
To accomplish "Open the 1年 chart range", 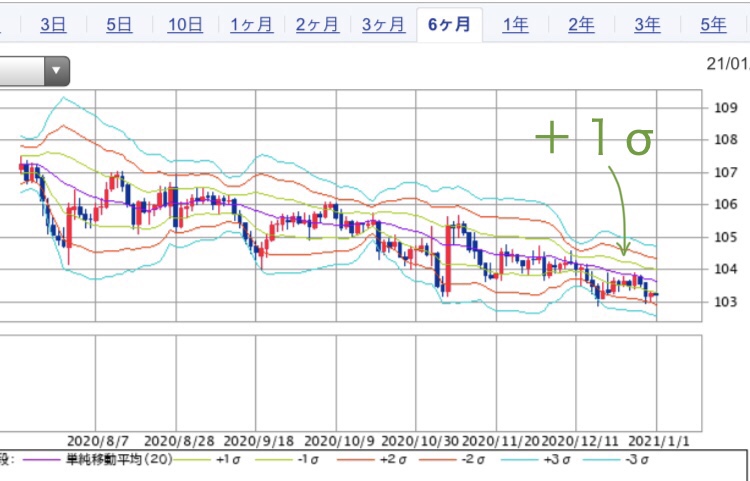I will 515,24.
